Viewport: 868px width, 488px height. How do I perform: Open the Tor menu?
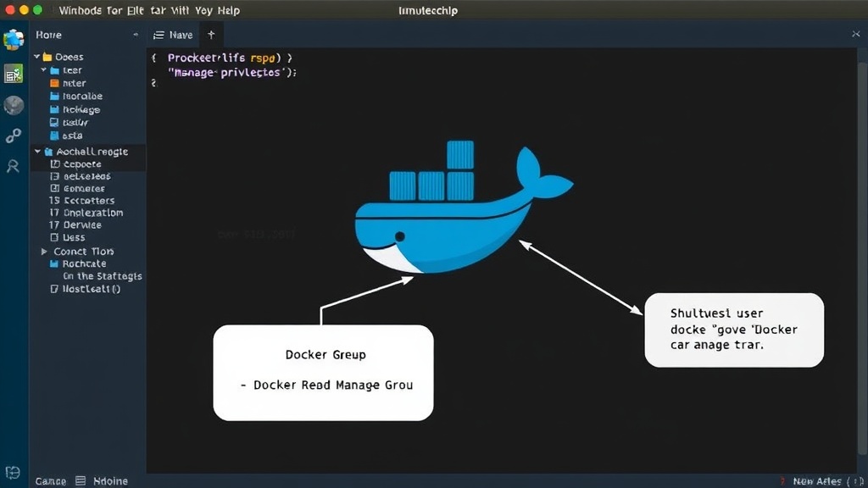114,10
